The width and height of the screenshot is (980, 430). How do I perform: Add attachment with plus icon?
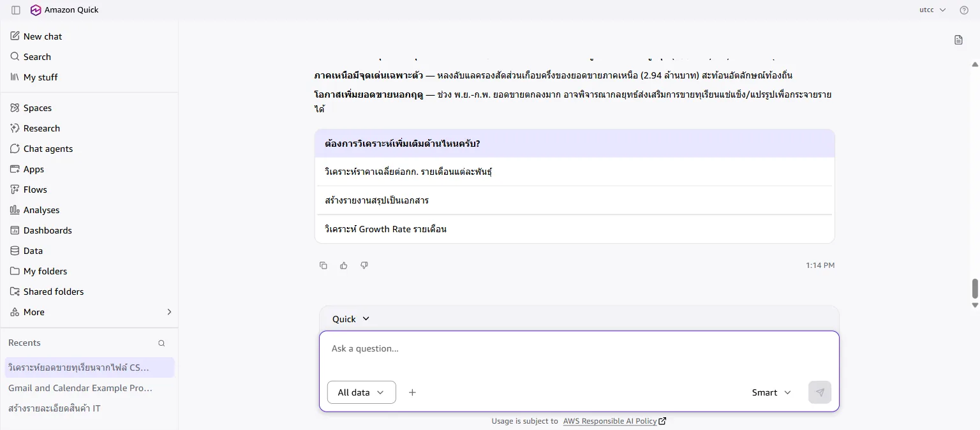coord(412,392)
